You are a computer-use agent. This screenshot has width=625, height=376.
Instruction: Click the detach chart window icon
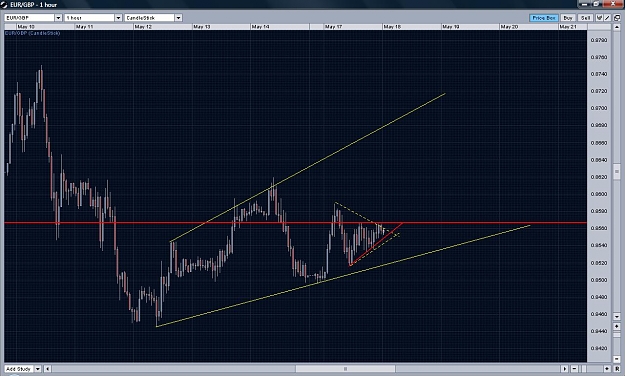[x=617, y=18]
